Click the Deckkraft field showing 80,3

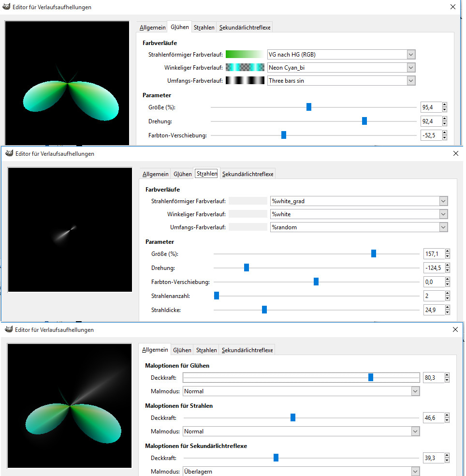[434, 378]
